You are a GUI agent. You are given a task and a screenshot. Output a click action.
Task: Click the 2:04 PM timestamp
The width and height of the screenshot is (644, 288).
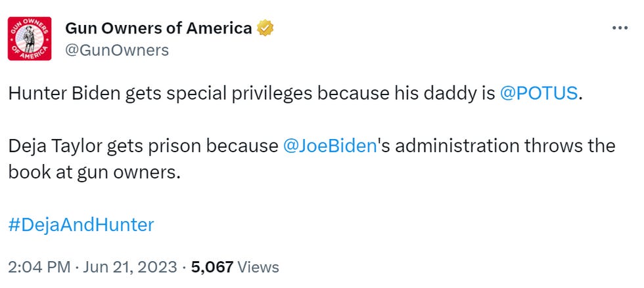pyautogui.click(x=37, y=267)
